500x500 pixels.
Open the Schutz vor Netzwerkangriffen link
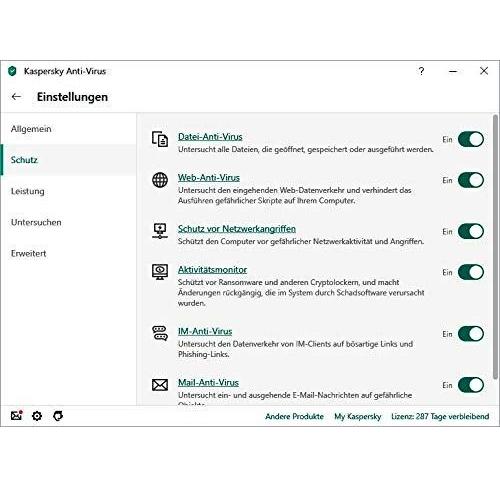pos(237,229)
